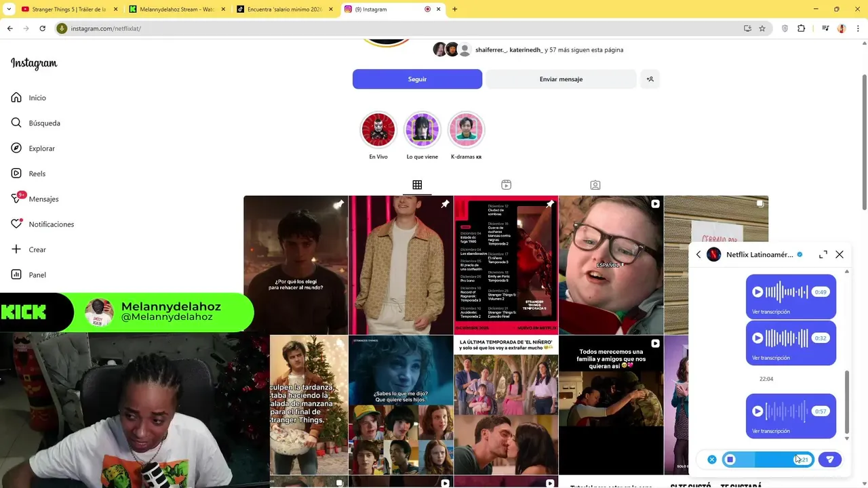Click chat scrollbar up arrow
The height and width of the screenshot is (488, 868).
click(x=846, y=271)
